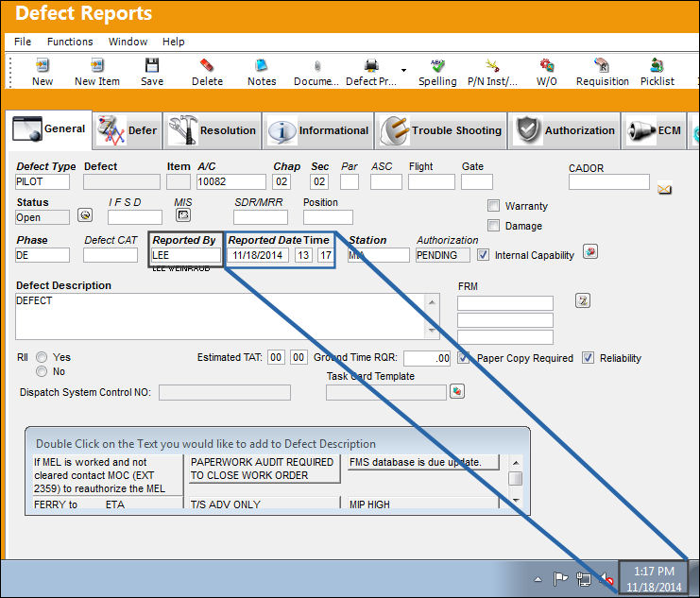
Task: Click the CADOR input field
Action: 609,181
